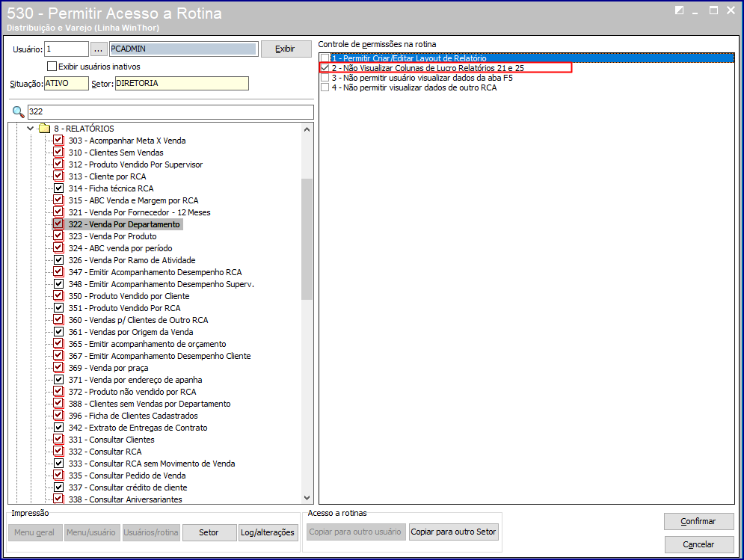The width and height of the screenshot is (744, 560).
Task: Select '335 - Consultar Pedido de Venda'
Action: (x=127, y=476)
